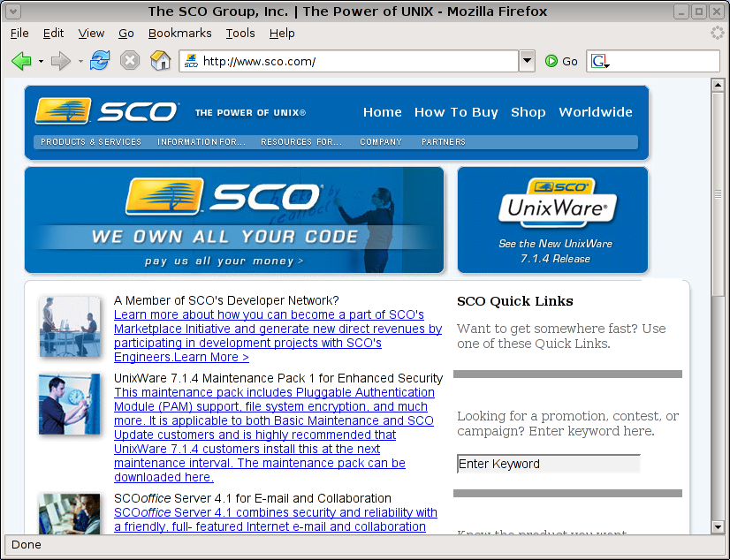Click the 'THE POWER OF UNIX' tagline
The height and width of the screenshot is (560, 730).
click(x=250, y=112)
